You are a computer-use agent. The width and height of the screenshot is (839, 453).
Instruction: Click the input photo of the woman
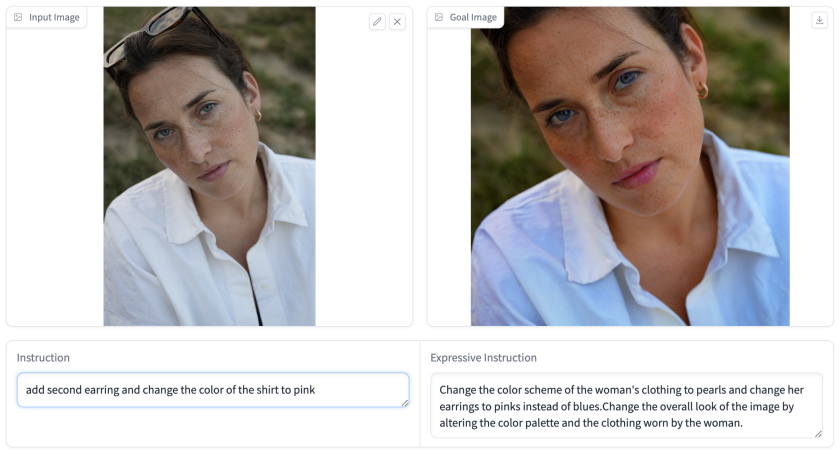209,166
